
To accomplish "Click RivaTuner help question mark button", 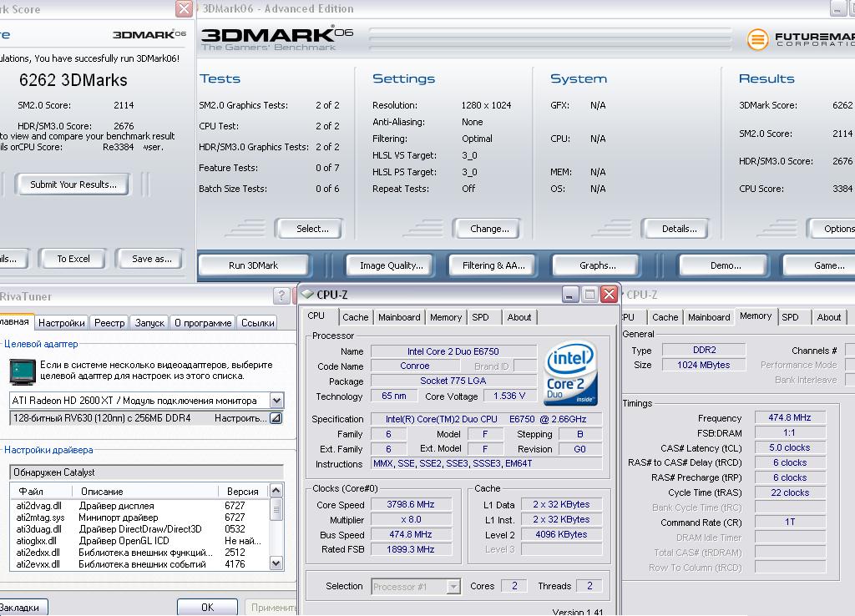I will [x=281, y=296].
